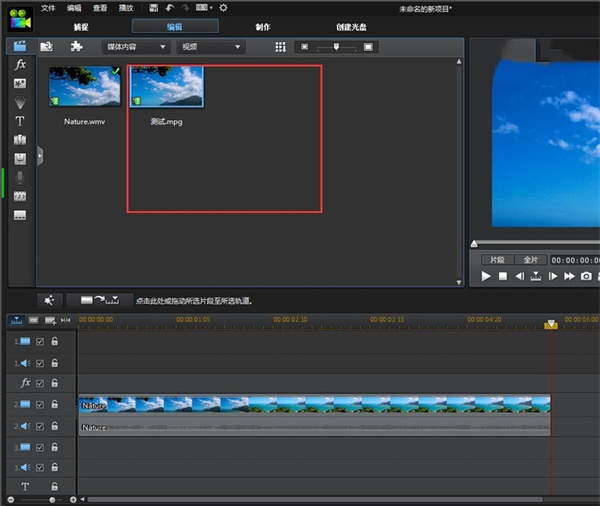The height and width of the screenshot is (506, 600).
Task: Click the 片段 clip mode button
Action: click(x=497, y=259)
